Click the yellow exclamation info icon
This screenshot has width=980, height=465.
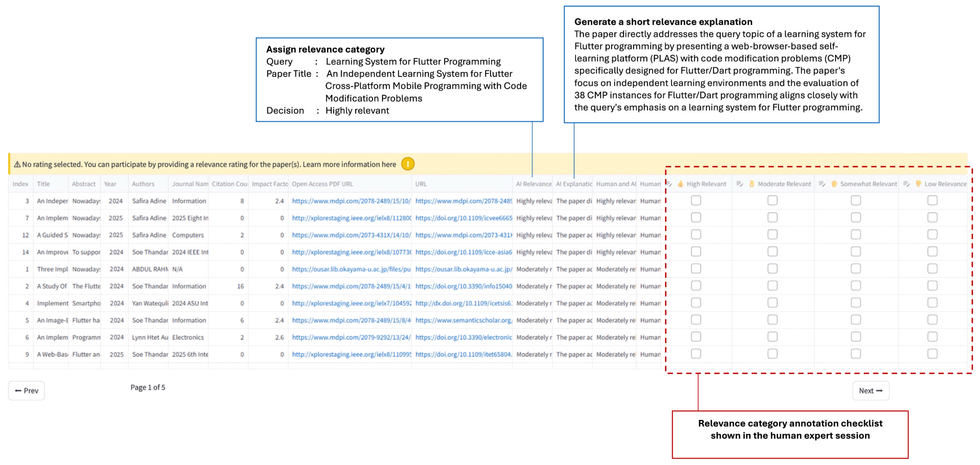(x=408, y=164)
